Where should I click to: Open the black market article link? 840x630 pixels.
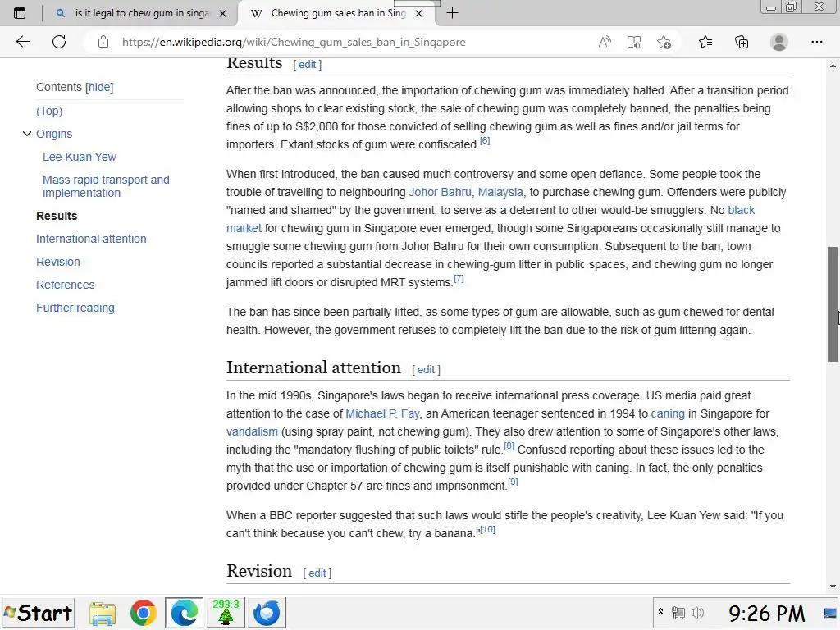click(742, 210)
